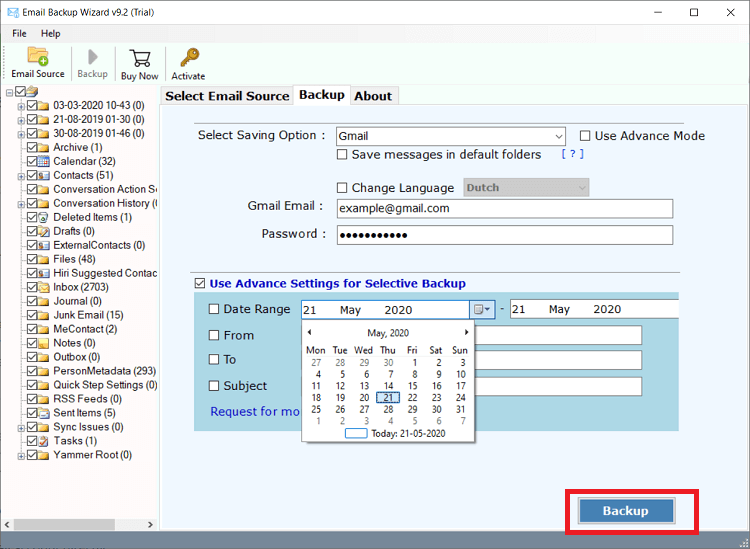Select the Archive folder icon
The image size is (750, 549).
[x=44, y=147]
